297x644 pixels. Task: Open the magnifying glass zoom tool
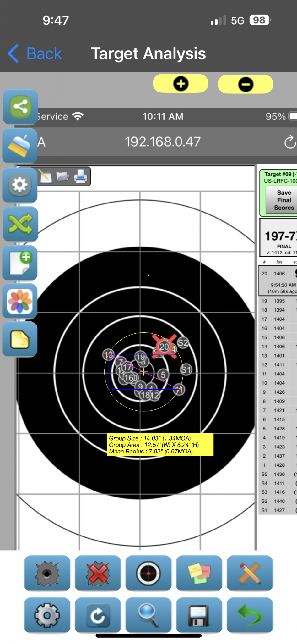click(x=148, y=615)
